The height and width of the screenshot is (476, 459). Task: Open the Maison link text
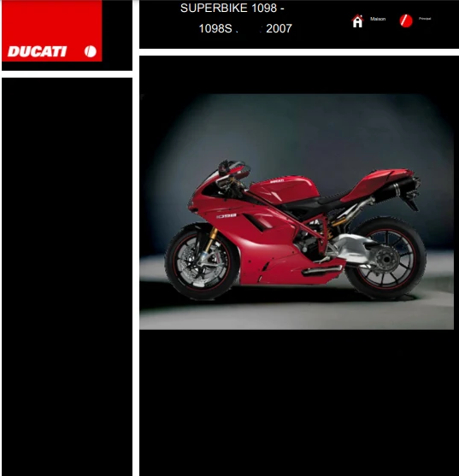pyautogui.click(x=378, y=19)
